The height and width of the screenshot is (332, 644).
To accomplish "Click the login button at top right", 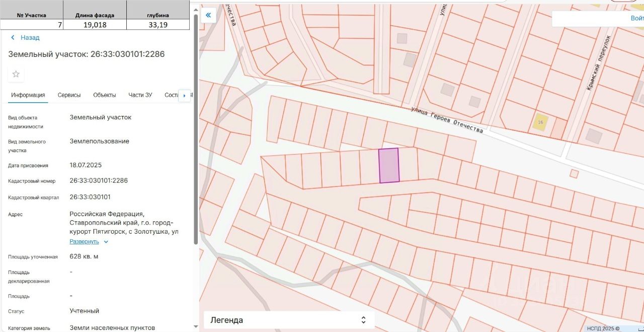I will point(636,18).
